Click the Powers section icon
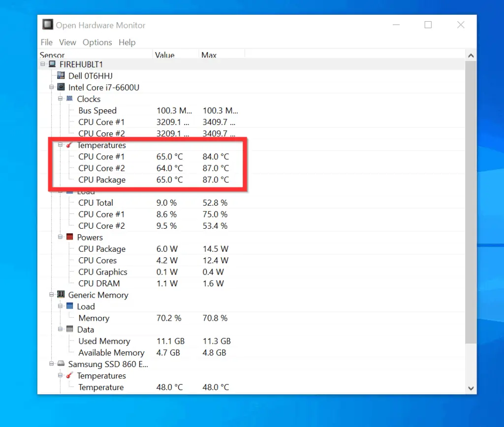This screenshot has height=427, width=504. (x=69, y=237)
